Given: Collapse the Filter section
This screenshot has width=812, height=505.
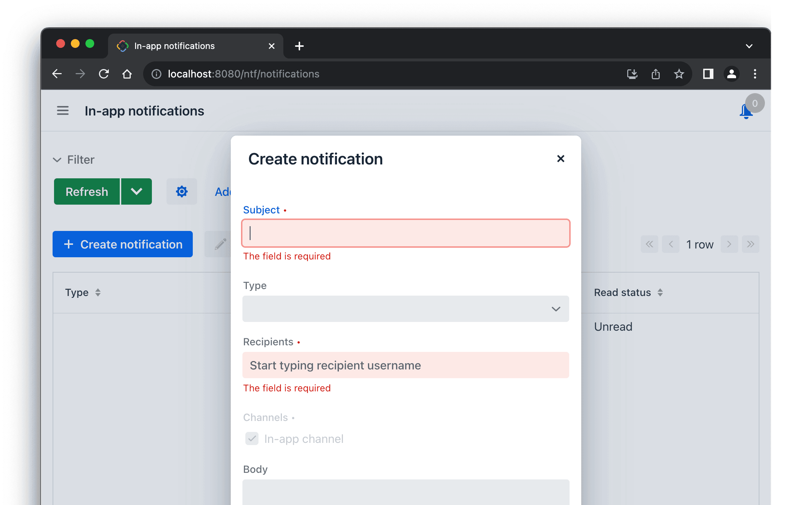Looking at the screenshot, I should click(x=57, y=160).
